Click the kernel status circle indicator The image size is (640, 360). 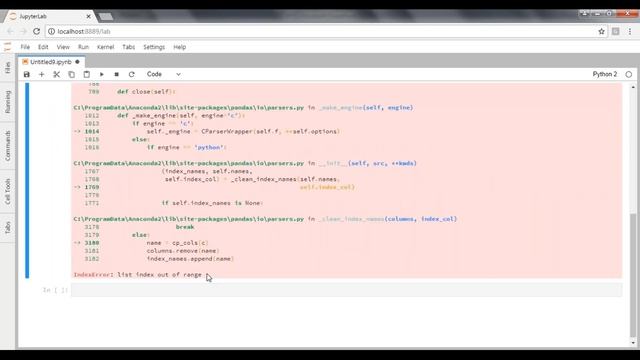click(629, 74)
